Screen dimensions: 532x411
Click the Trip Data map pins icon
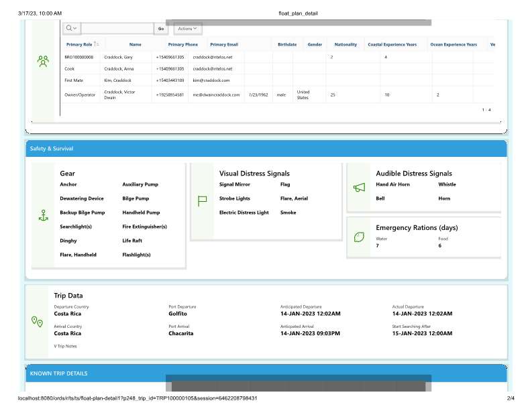click(38, 322)
